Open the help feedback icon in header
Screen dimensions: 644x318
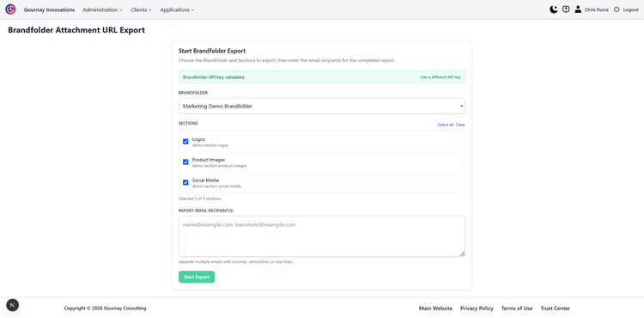(566, 9)
